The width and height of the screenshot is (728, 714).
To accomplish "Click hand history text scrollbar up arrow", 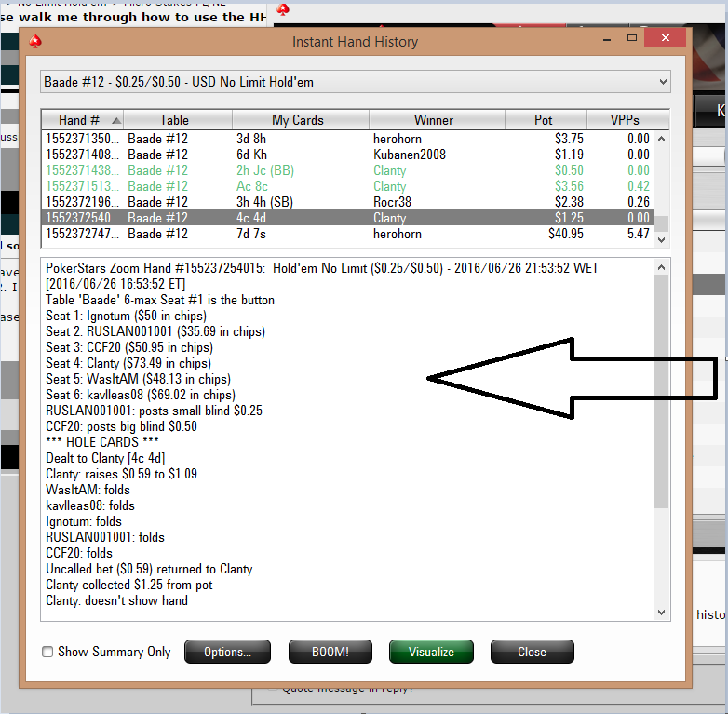I will point(662,267).
